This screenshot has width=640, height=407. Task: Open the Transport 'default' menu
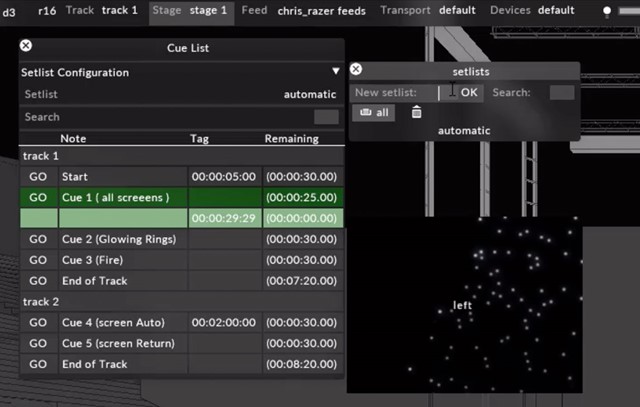tap(428, 10)
